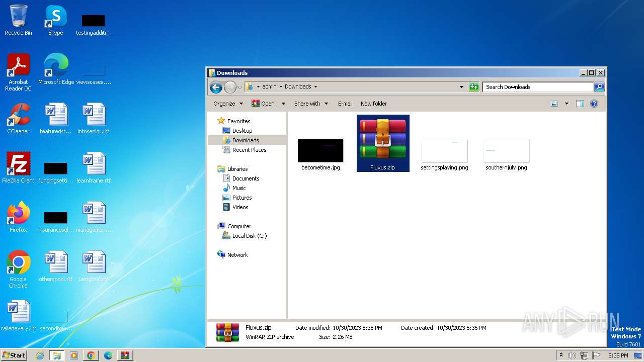This screenshot has width=644, height=362.
Task: Select the managemen... document icon
Action: point(94,217)
